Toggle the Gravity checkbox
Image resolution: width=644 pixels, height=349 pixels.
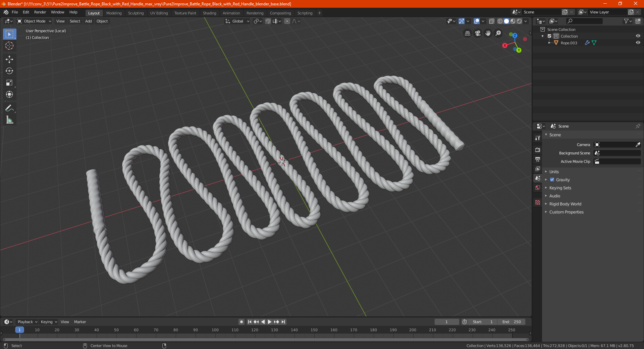552,180
